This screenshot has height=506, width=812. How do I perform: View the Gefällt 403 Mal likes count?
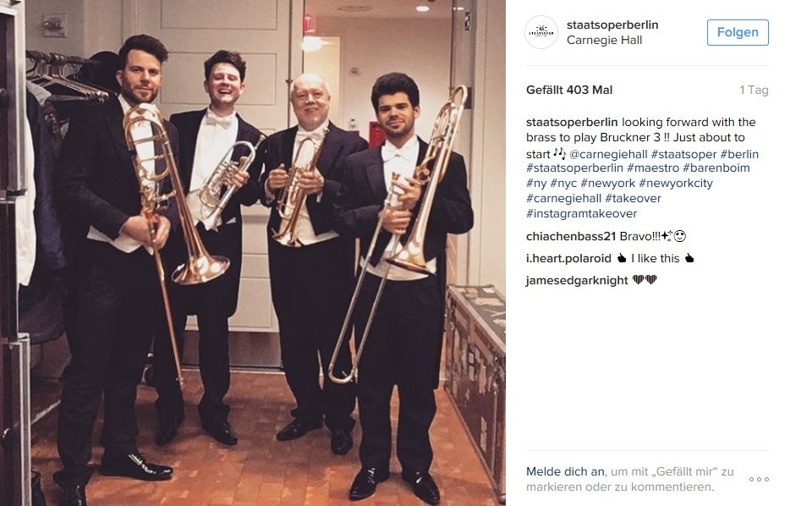pos(569,91)
